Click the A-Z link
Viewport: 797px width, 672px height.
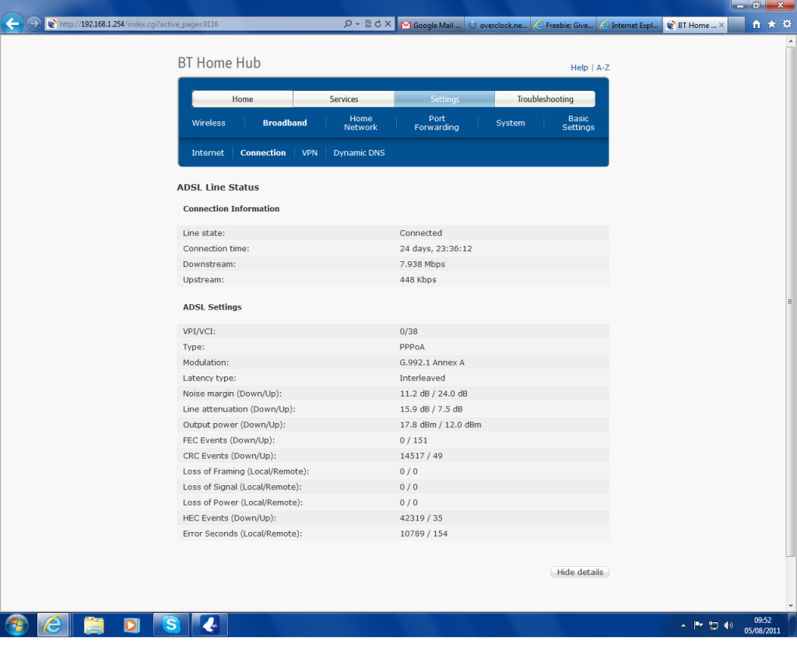coord(602,68)
